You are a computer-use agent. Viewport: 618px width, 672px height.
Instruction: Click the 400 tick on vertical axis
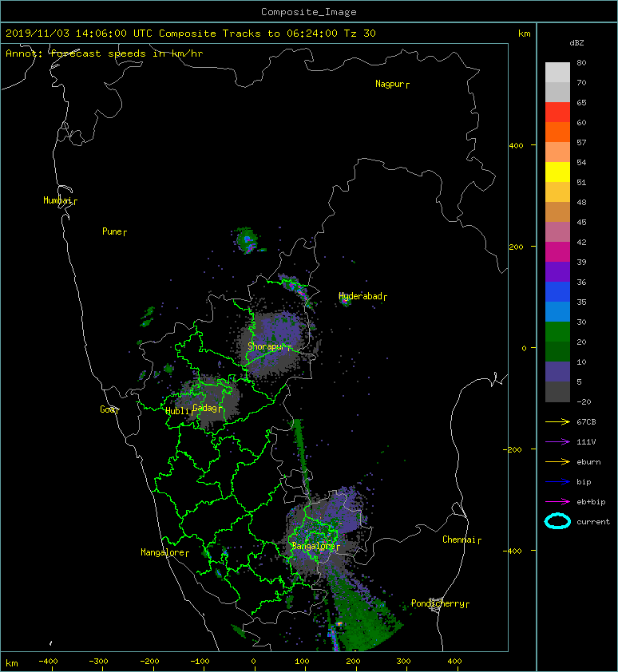(517, 145)
